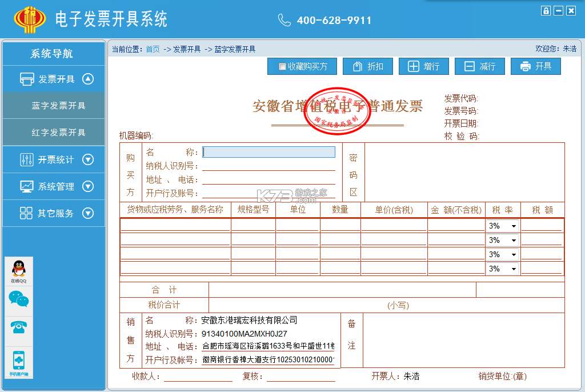Select 红字发票开具 in the sidebar

54,133
